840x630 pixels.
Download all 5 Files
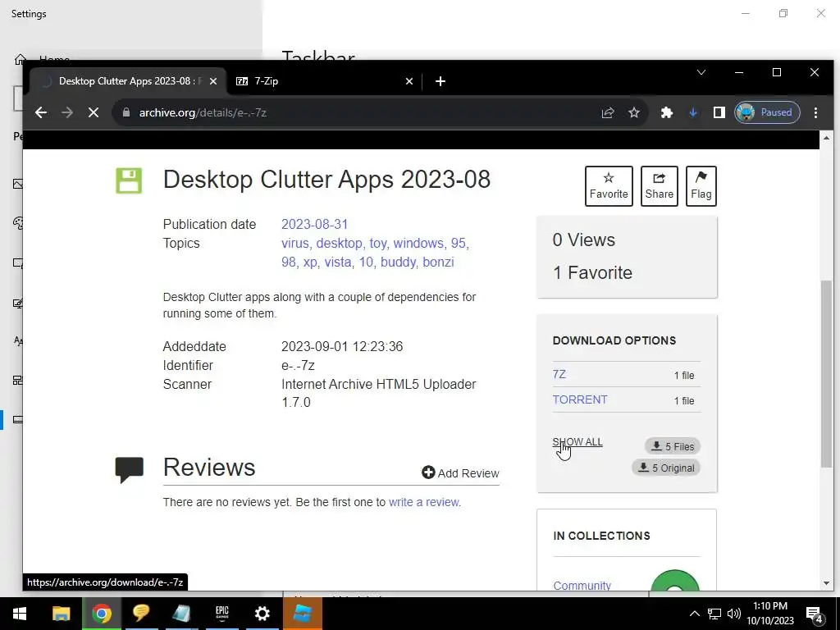click(x=673, y=446)
